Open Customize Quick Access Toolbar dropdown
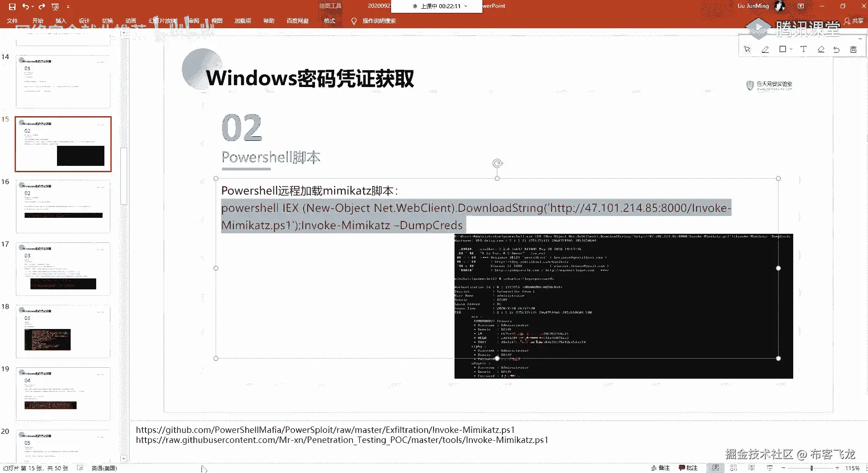 click(68, 7)
